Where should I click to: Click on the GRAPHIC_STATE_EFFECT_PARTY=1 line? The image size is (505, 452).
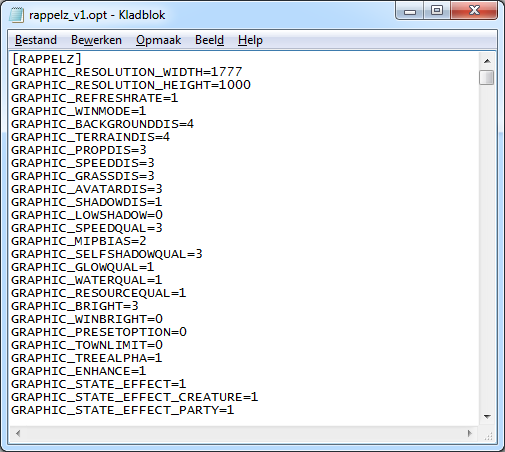pyautogui.click(x=122, y=410)
